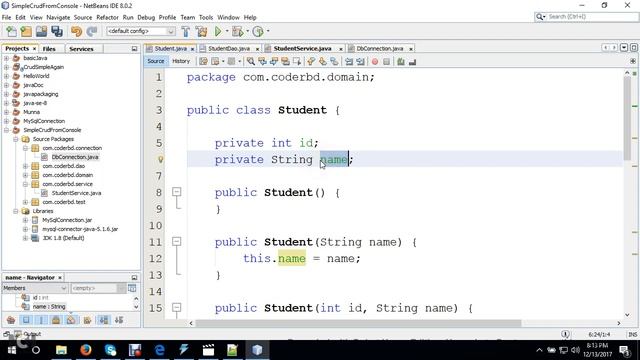Close the StudentService.java tab
The height and width of the screenshot is (360, 640).
(x=341, y=49)
